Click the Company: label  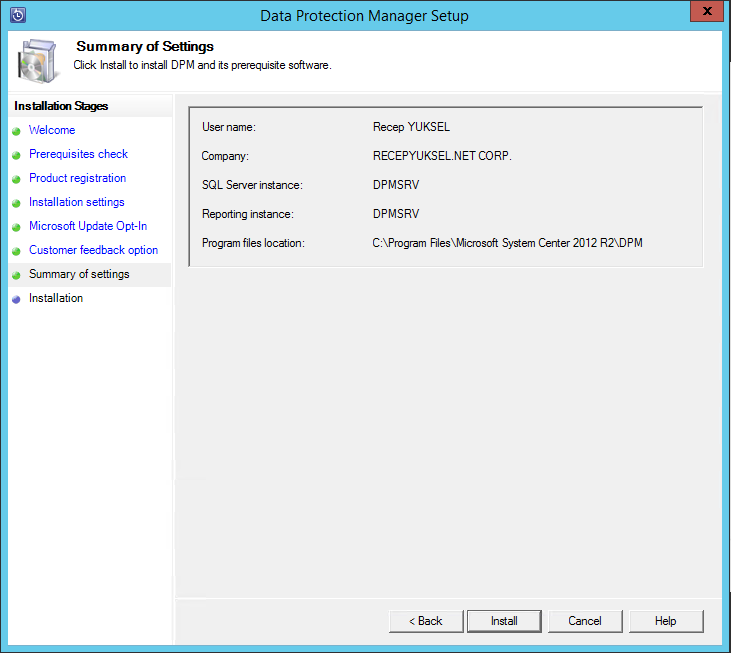tap(225, 156)
